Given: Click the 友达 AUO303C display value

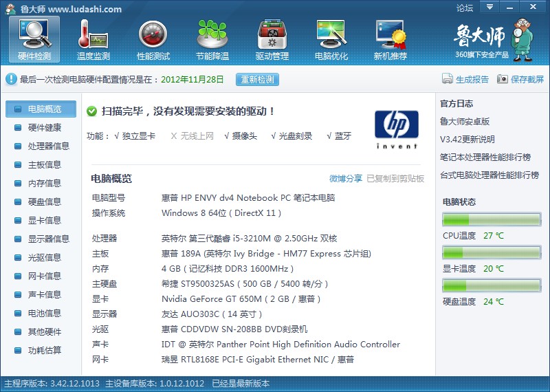Looking at the screenshot, I should [x=212, y=314].
